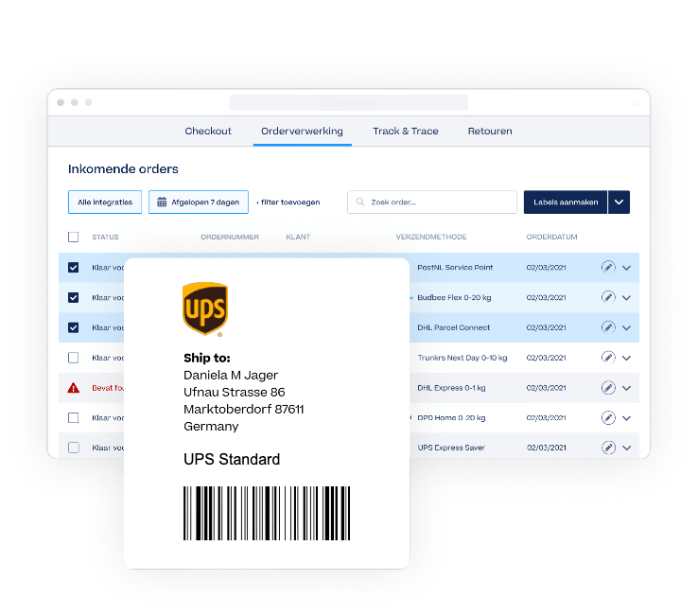Click the UPS logo on label
This screenshot has height=616, width=698.
pyautogui.click(x=205, y=309)
